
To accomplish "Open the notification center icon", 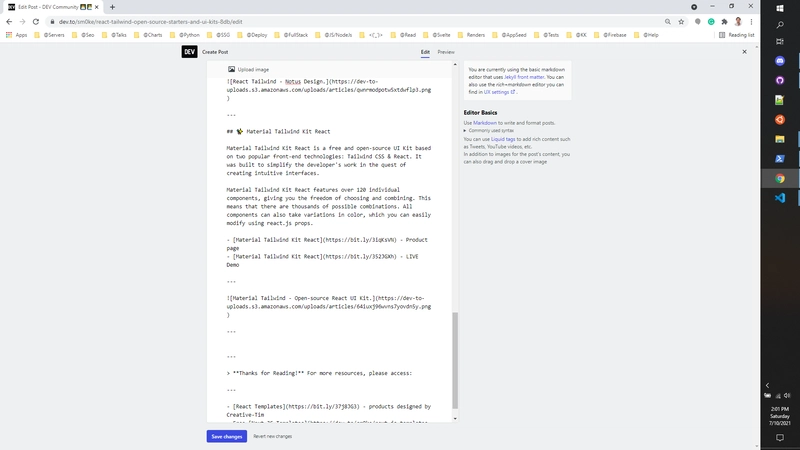I will tap(780, 438).
